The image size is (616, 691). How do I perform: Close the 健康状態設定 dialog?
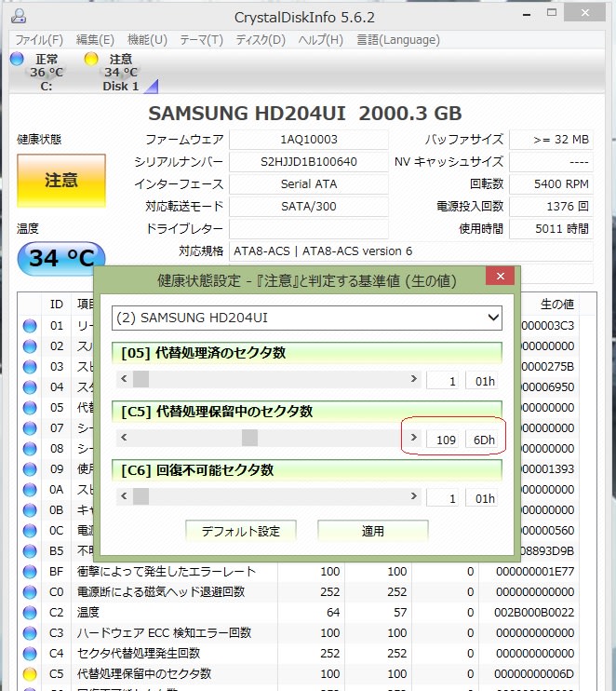click(x=501, y=276)
